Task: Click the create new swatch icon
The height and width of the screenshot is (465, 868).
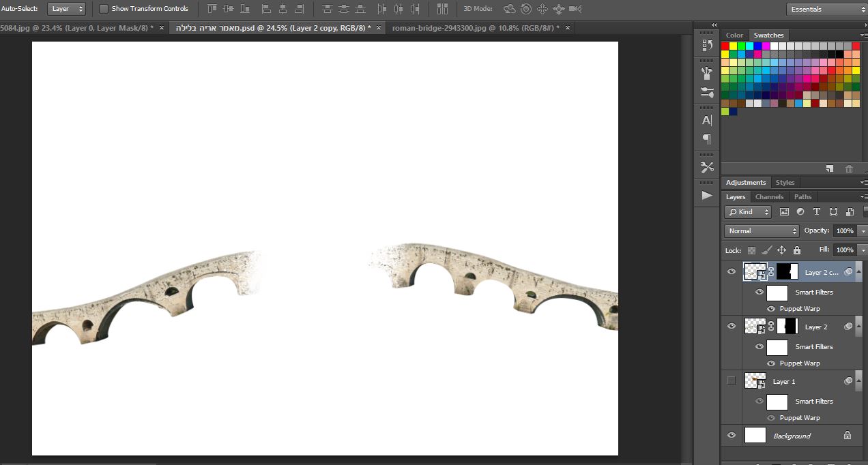Action: tap(830, 168)
